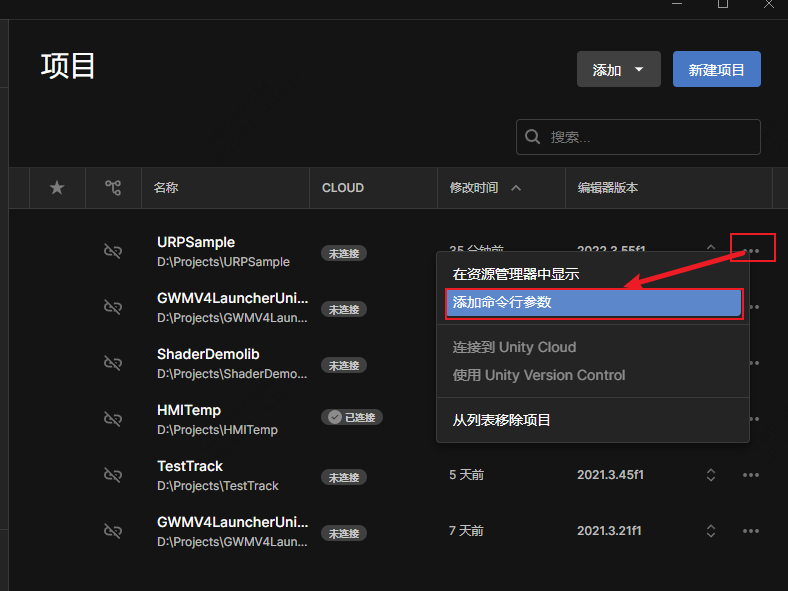Expand editor version selector for 2021.3.21f1 row
The image size is (788, 591).
click(711, 531)
